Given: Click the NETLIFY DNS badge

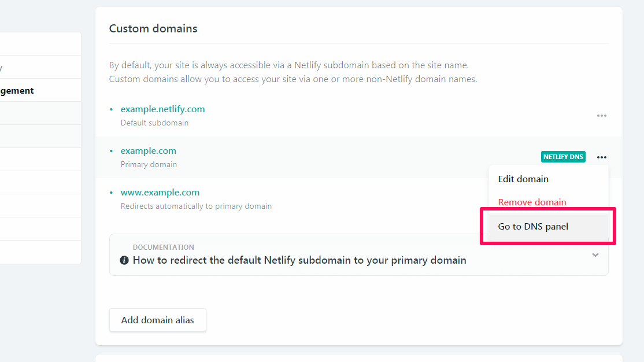Looking at the screenshot, I should 562,157.
